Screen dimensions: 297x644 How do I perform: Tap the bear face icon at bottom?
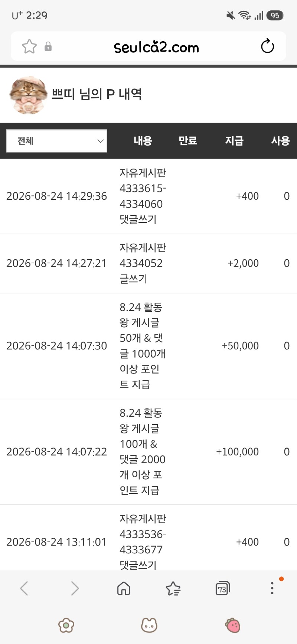[149, 625]
